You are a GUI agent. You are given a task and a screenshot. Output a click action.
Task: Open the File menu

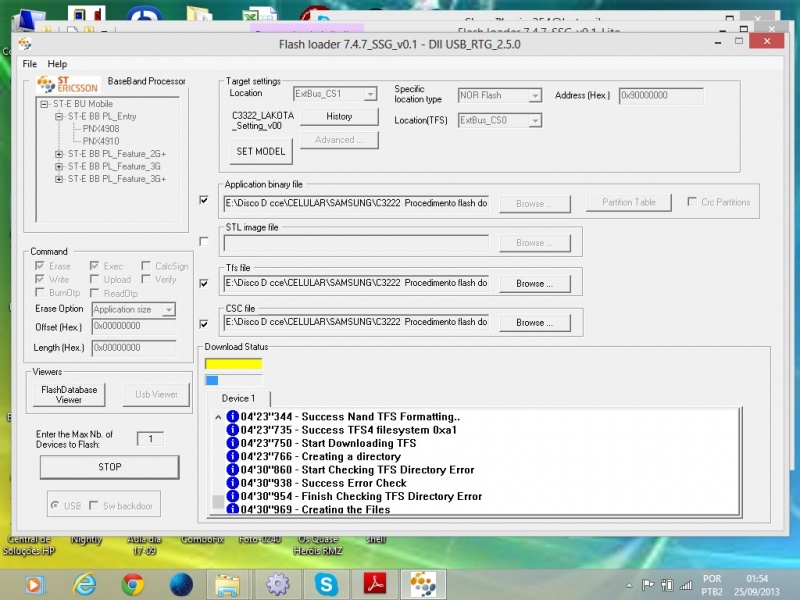point(30,64)
